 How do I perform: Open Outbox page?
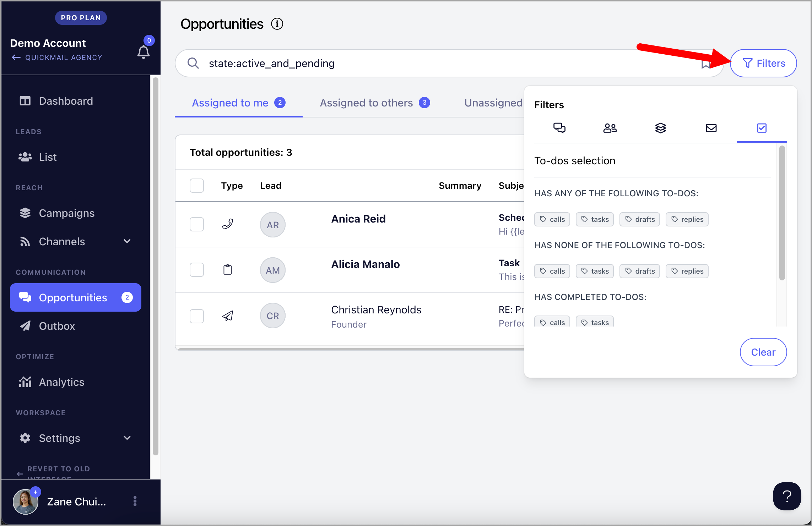click(x=75, y=326)
